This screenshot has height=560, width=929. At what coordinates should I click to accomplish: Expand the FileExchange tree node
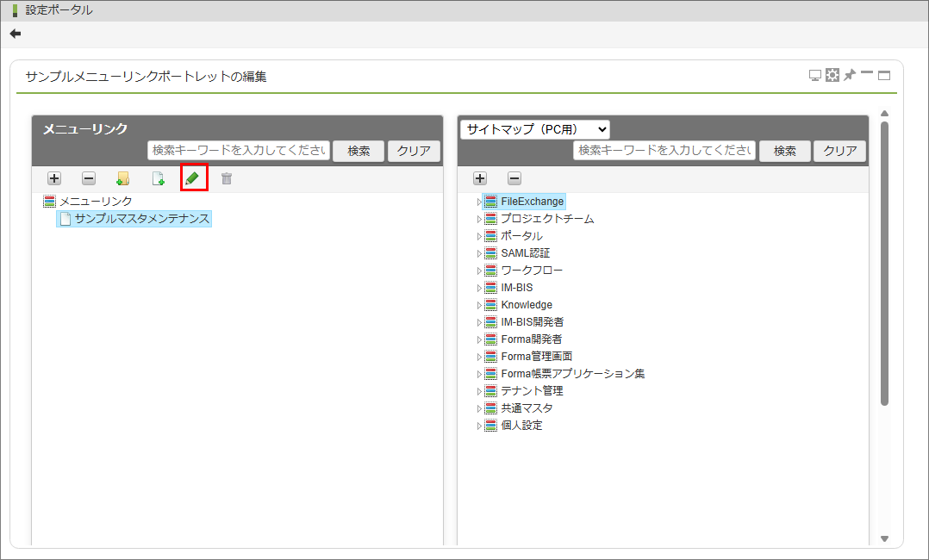point(479,202)
